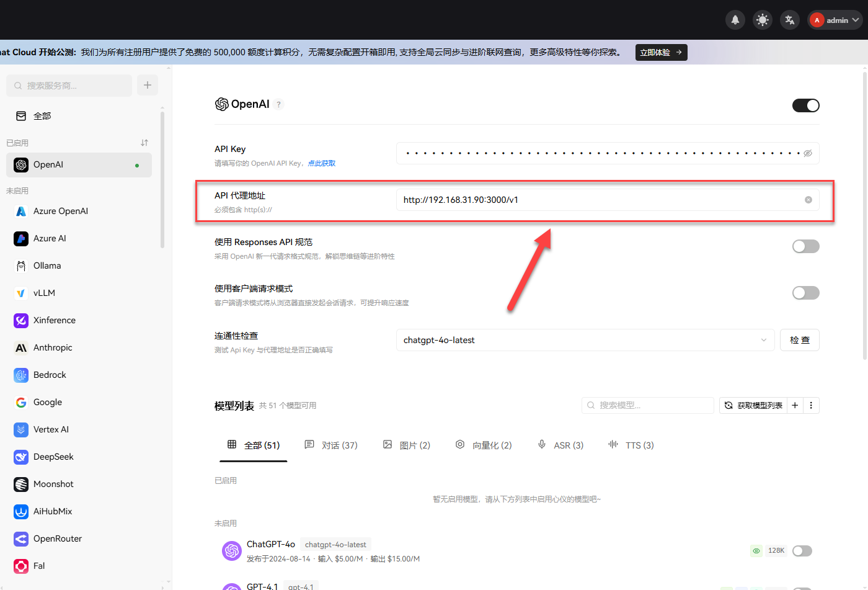Switch to the 对话 models tab

(332, 445)
